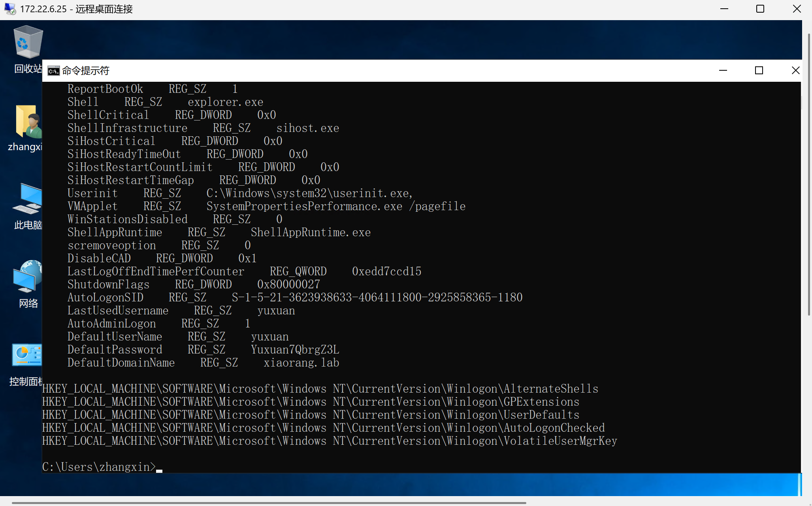Open the zhangxin user folder icon
This screenshot has height=506, width=812.
click(x=25, y=128)
